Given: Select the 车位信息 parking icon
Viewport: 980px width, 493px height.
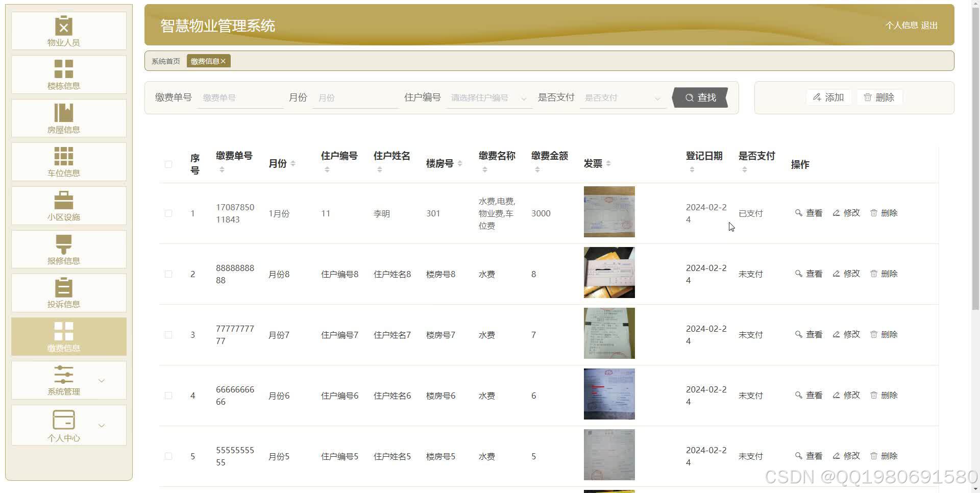Looking at the screenshot, I should tap(63, 158).
